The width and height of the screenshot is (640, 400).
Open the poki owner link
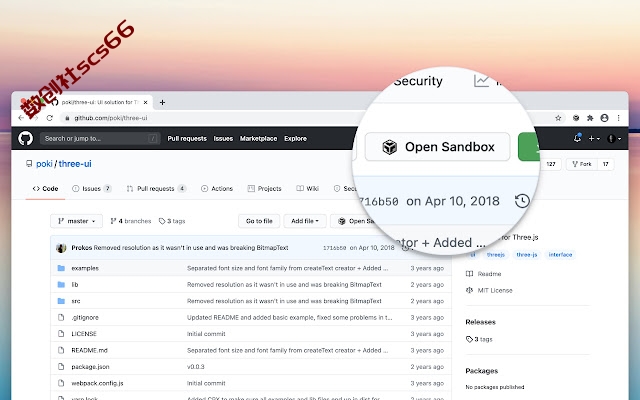(44, 164)
